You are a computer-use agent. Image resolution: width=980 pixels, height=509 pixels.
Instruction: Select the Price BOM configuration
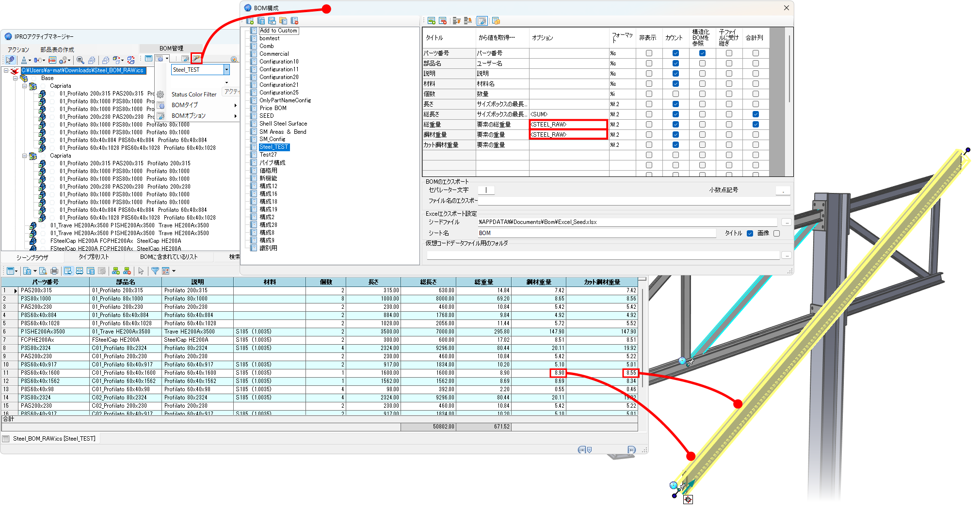273,108
